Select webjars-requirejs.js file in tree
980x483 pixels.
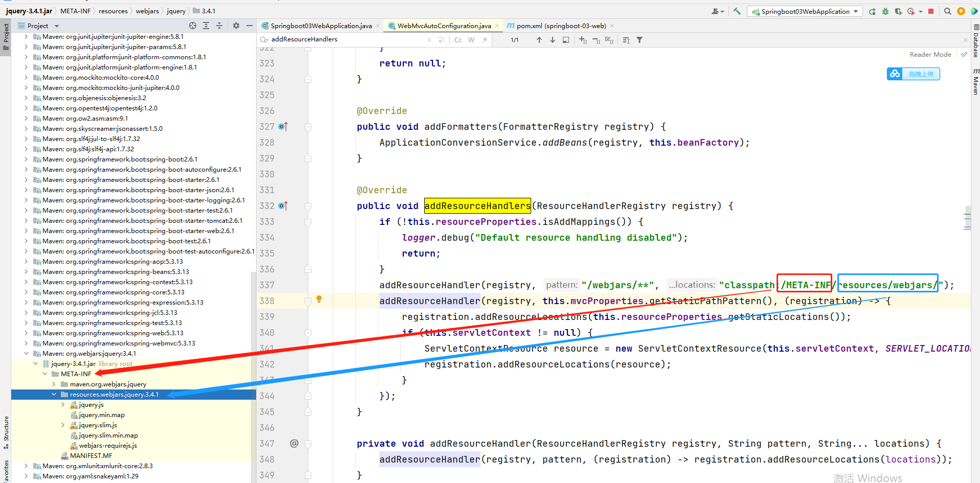tap(108, 445)
